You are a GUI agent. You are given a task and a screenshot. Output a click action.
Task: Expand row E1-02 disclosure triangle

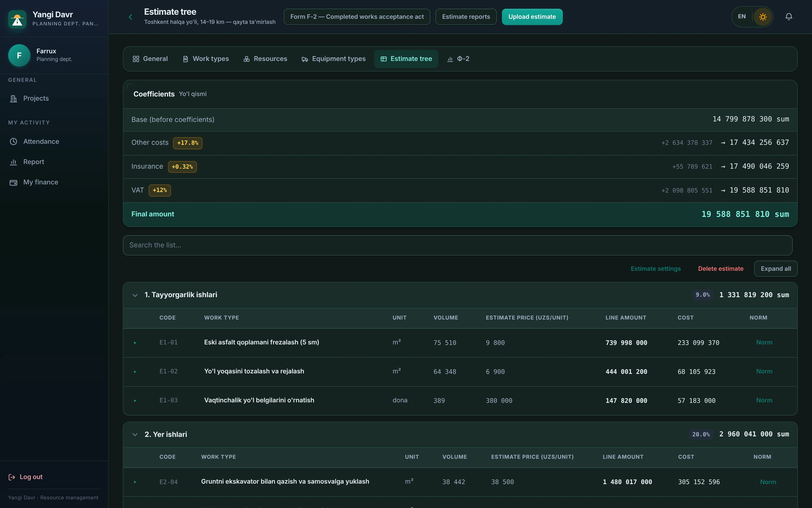pyautogui.click(x=135, y=372)
